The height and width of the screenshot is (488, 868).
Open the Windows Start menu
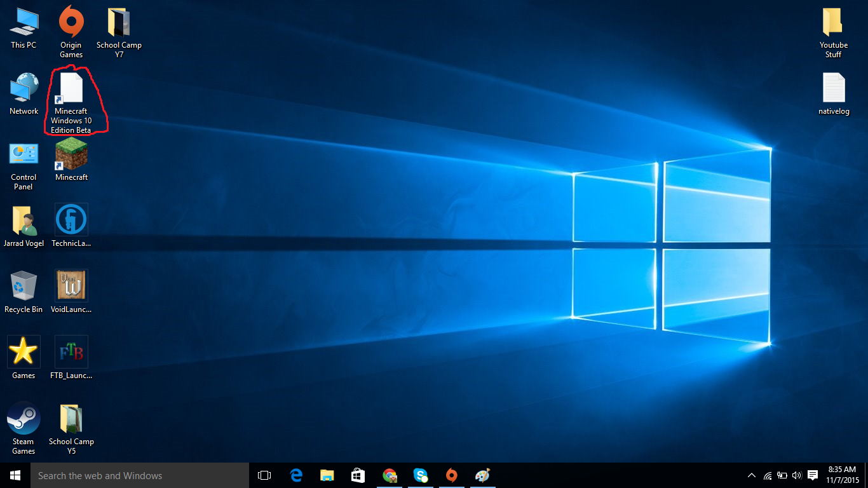pos(15,475)
